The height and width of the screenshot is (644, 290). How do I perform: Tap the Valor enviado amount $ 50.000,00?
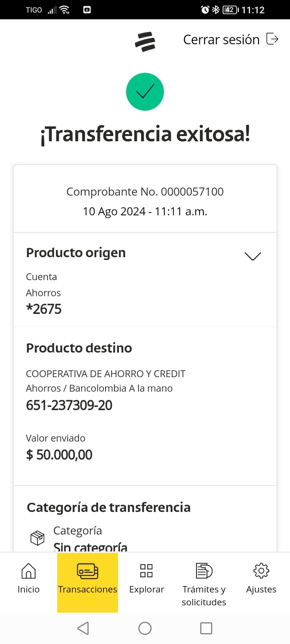pyautogui.click(x=59, y=455)
